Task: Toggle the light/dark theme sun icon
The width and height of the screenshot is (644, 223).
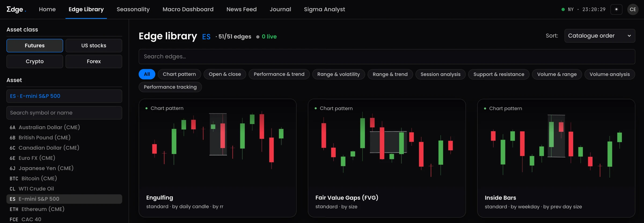Action: pyautogui.click(x=616, y=9)
